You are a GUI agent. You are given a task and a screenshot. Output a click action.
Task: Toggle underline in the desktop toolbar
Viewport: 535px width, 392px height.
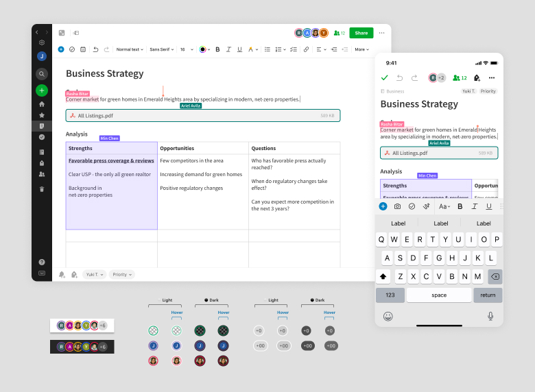pyautogui.click(x=239, y=49)
